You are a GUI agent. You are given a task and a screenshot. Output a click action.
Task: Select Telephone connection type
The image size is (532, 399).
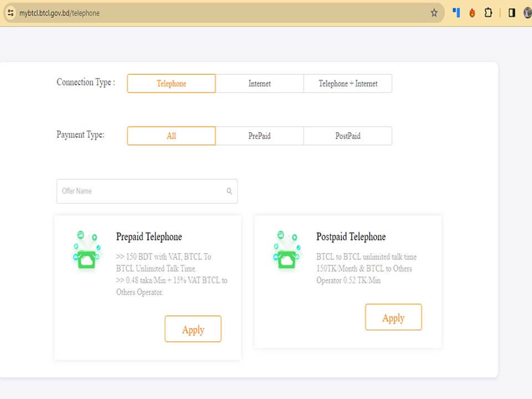pyautogui.click(x=171, y=84)
